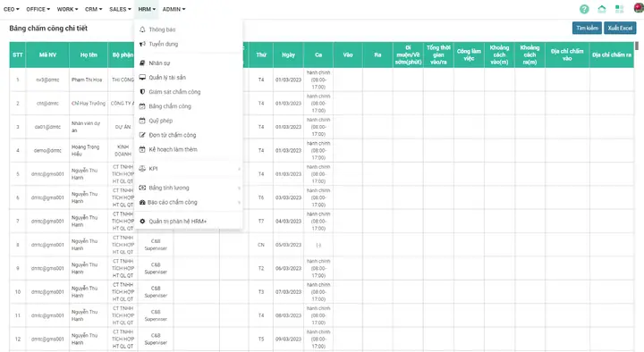Click the Ngày column header

[x=288, y=54]
